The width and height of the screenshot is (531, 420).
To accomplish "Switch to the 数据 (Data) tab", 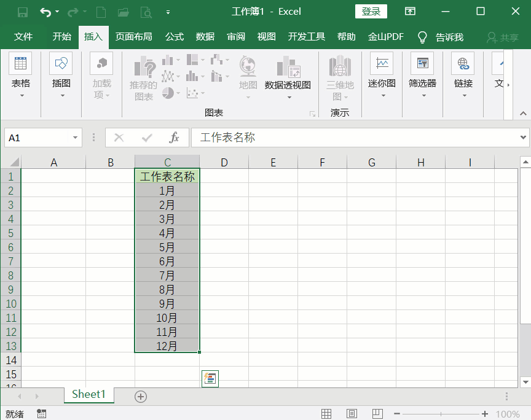I will [x=205, y=37].
